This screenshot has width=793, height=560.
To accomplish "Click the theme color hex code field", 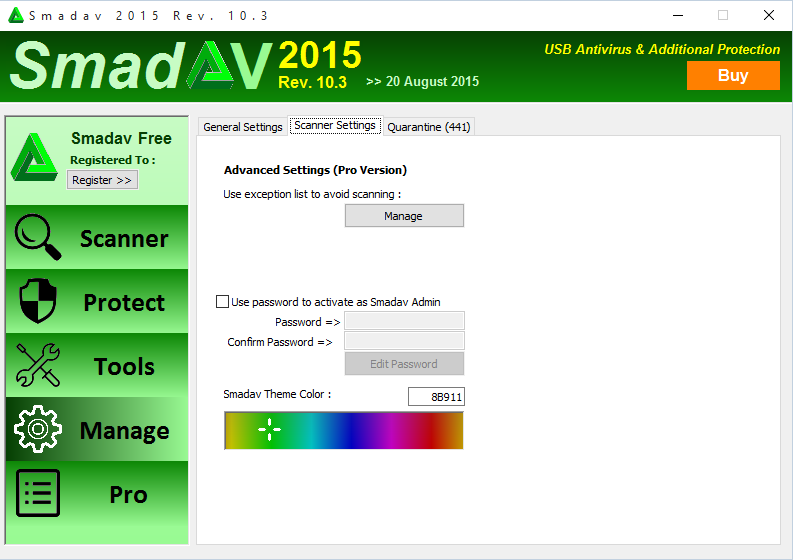I will click(436, 397).
